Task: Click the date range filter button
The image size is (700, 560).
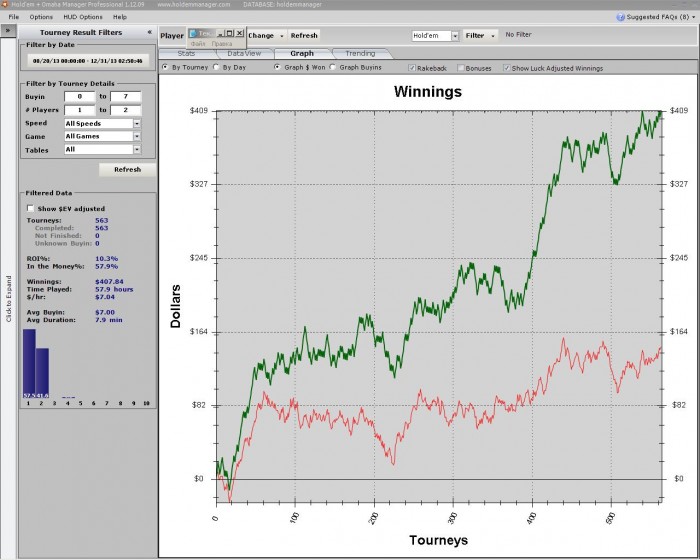Action: tap(88, 61)
